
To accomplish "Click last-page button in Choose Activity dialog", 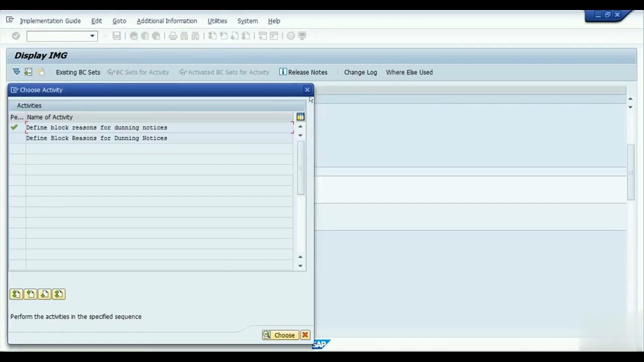I will (x=58, y=294).
